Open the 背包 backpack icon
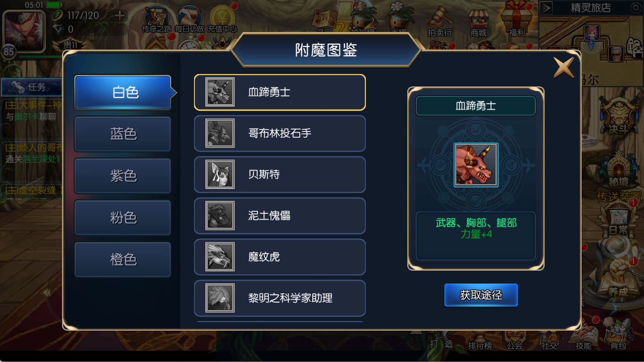 click(x=618, y=335)
